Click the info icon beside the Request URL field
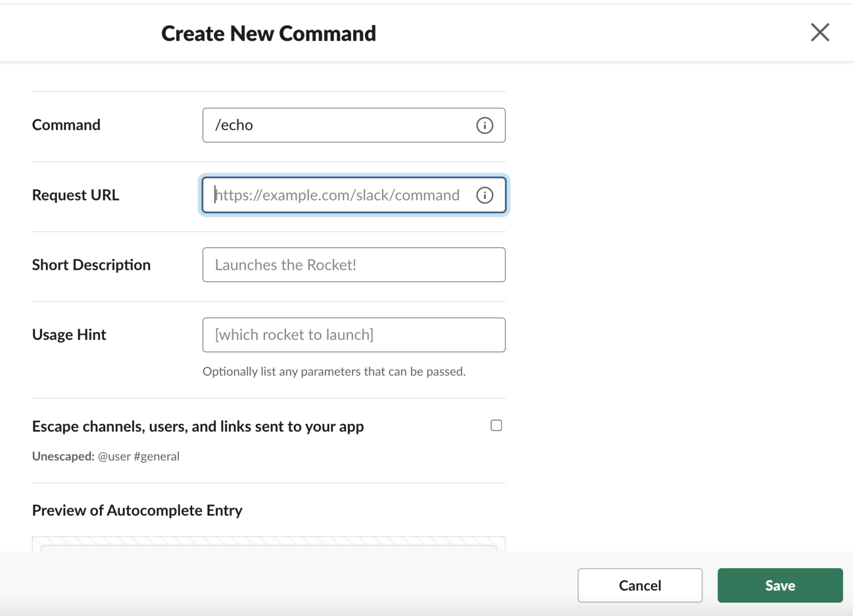This screenshot has height=616, width=853. click(485, 195)
